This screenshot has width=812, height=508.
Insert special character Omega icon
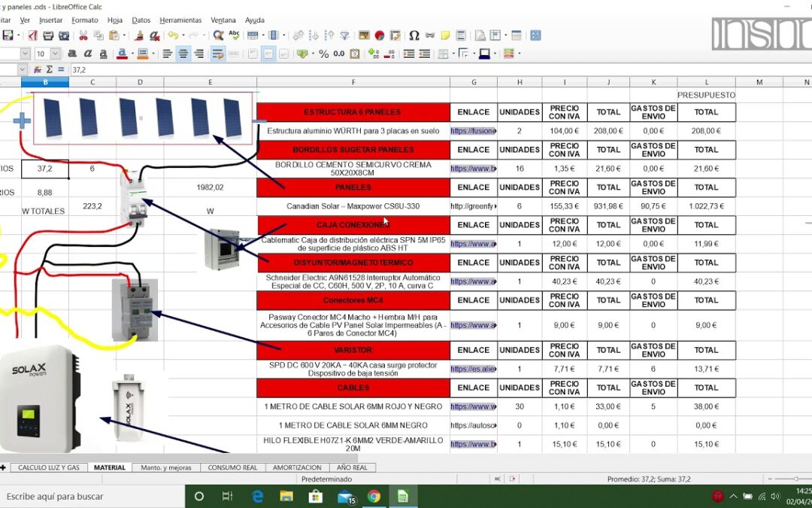pos(414,35)
